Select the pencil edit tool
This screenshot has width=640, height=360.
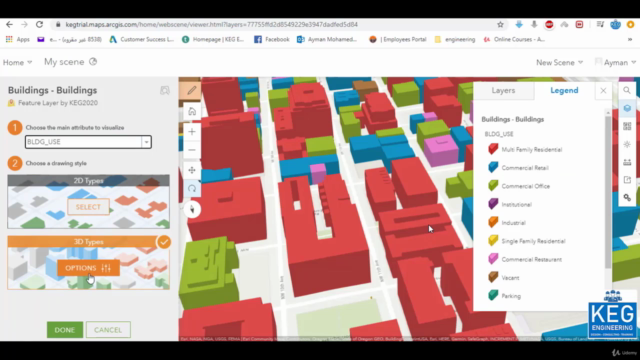[191, 90]
